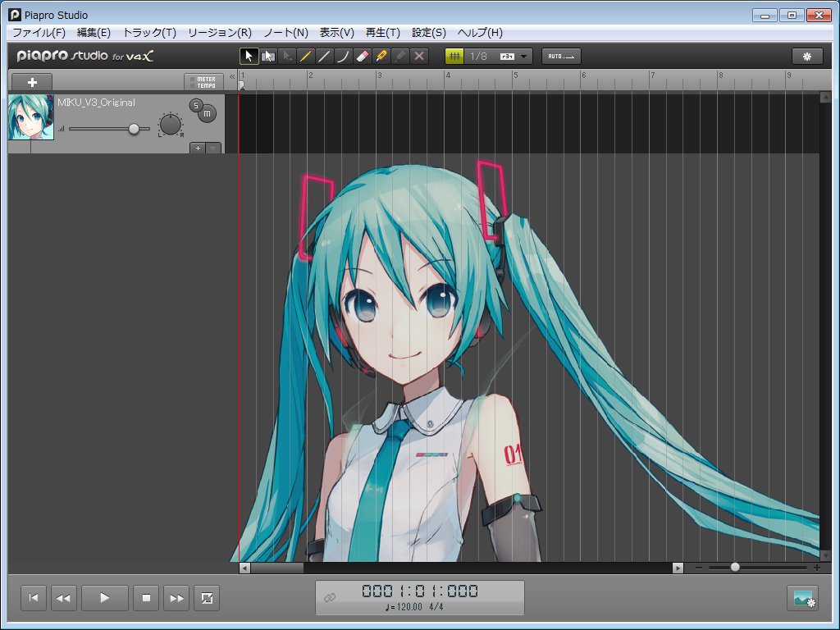Click the horizontal zoom slider handle

(735, 568)
